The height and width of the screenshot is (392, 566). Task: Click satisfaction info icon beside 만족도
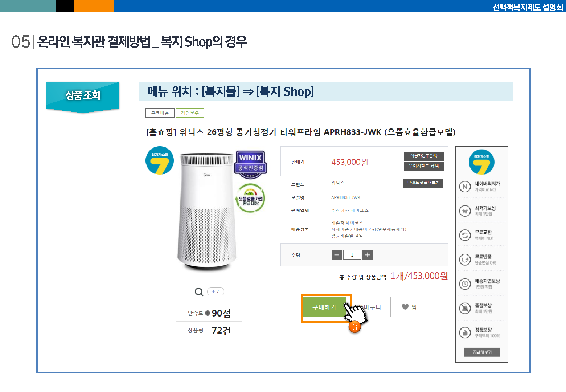pyautogui.click(x=208, y=313)
